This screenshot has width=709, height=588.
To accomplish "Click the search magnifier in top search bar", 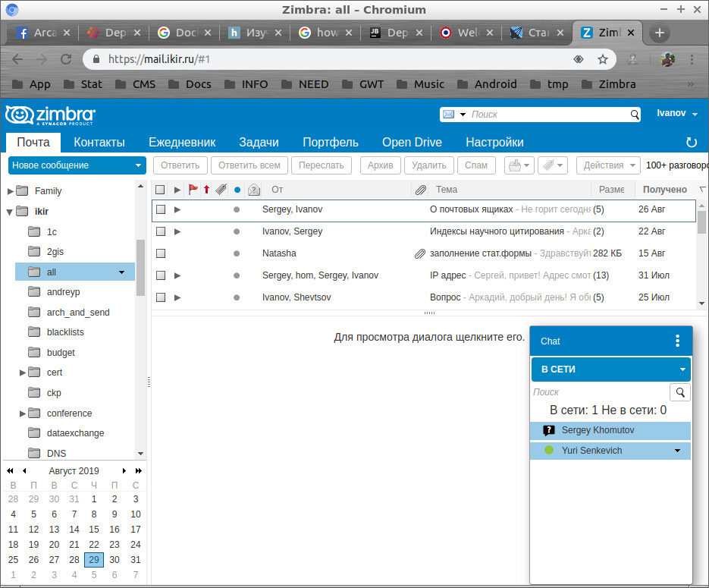I will coord(635,115).
